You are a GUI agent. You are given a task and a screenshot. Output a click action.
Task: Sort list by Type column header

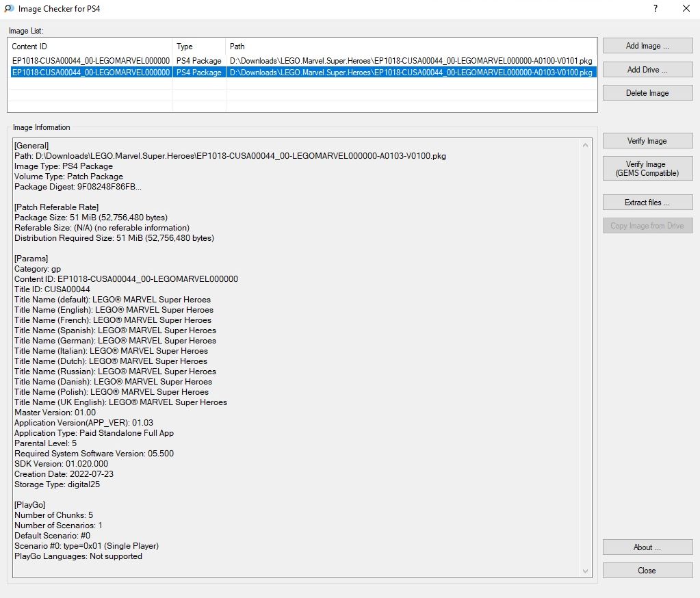point(198,47)
